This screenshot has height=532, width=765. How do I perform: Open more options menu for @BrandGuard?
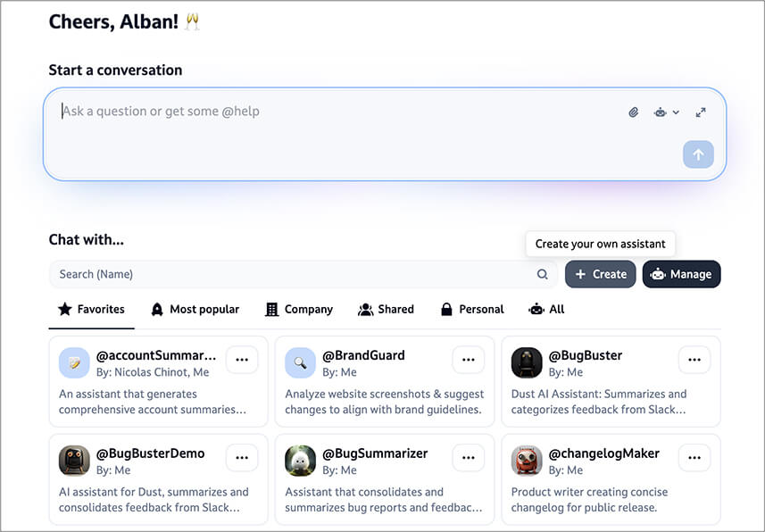click(469, 360)
